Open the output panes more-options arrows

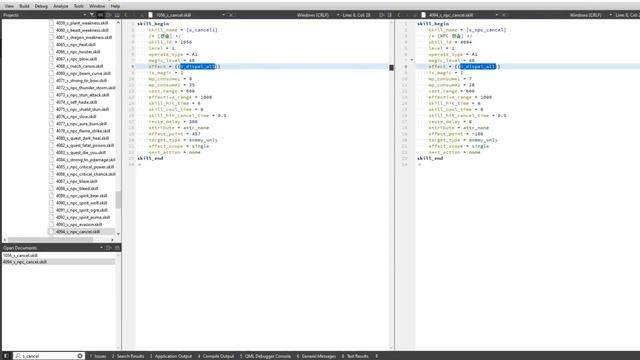click(x=376, y=356)
